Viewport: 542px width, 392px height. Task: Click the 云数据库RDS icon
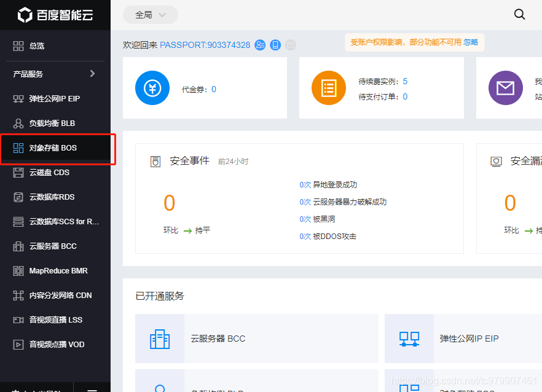(x=18, y=197)
